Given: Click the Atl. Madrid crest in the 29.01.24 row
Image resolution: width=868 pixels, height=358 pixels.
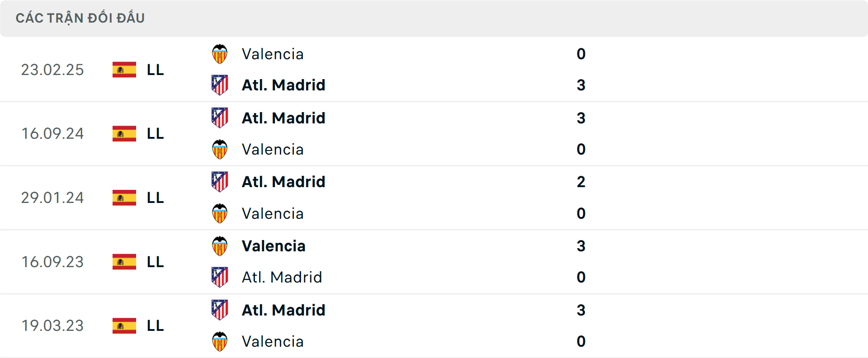Looking at the screenshot, I should pyautogui.click(x=220, y=182).
